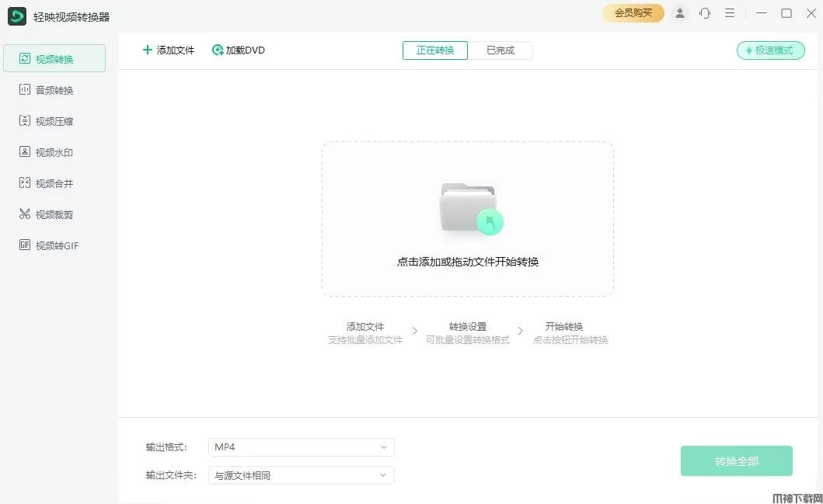
Task: Open customer support headset icon
Action: click(x=705, y=13)
